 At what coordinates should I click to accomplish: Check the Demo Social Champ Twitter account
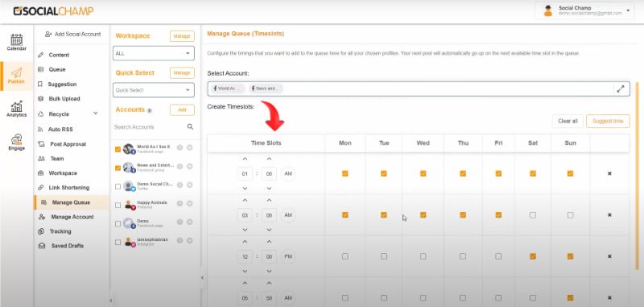(x=118, y=187)
